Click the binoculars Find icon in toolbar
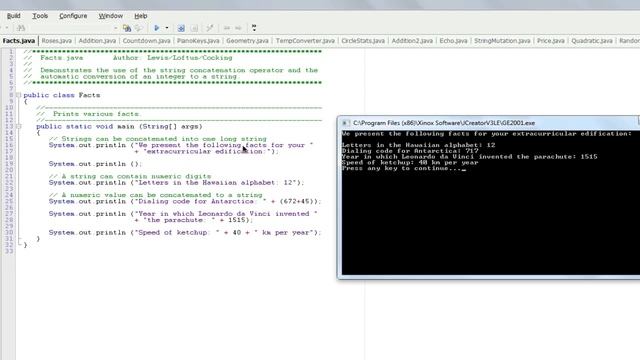The height and width of the screenshot is (360, 640). tap(21, 28)
